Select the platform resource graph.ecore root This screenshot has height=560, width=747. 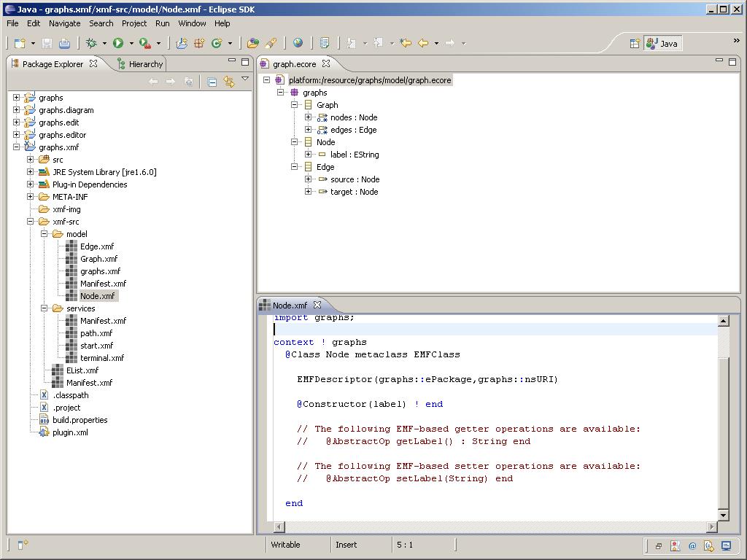click(370, 80)
